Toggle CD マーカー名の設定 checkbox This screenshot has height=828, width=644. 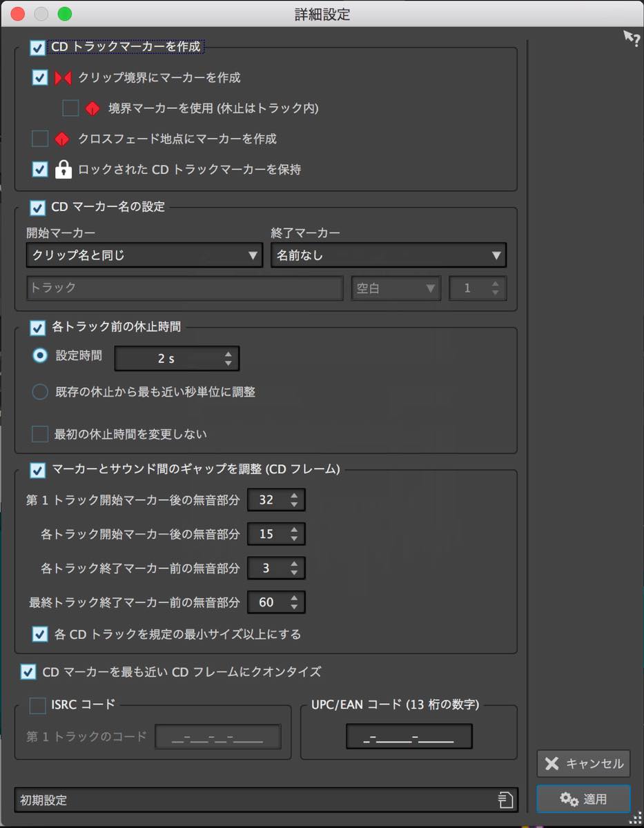click(38, 207)
